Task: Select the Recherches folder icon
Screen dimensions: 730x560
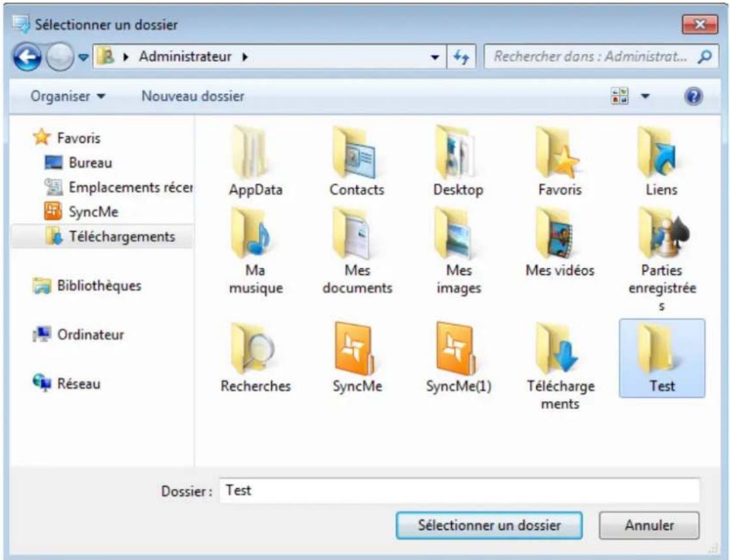Action: 254,348
